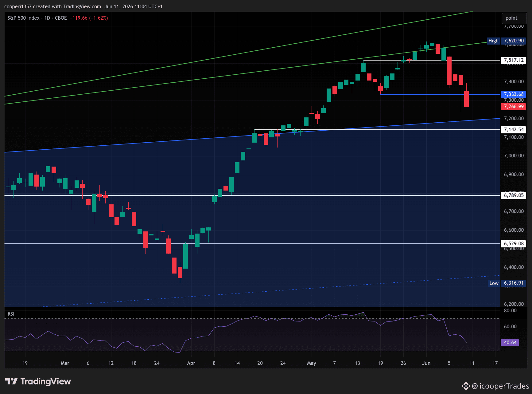Click the Low tag on the price scale

(x=494, y=283)
